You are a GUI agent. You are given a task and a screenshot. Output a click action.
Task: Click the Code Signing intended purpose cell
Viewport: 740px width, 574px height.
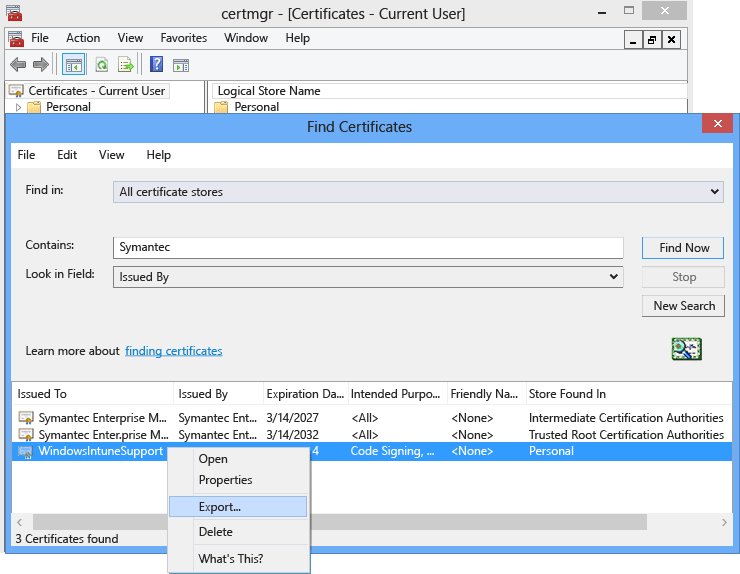[392, 451]
